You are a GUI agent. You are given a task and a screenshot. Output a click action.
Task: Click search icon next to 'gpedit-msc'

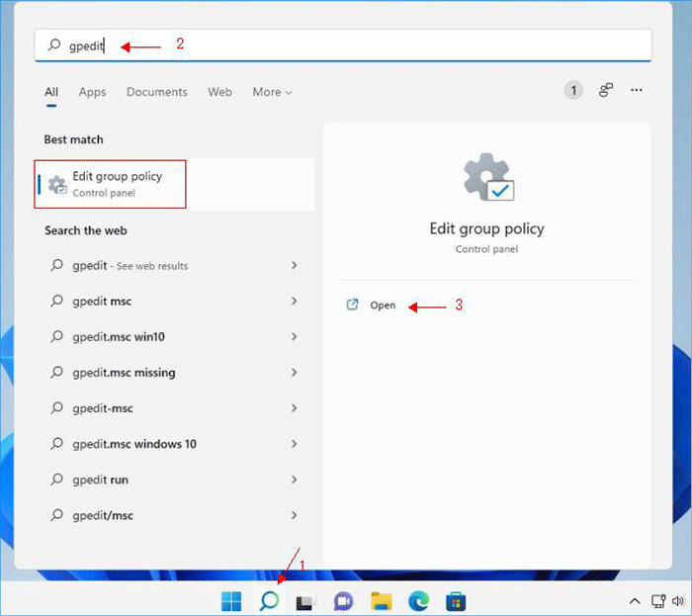click(56, 407)
